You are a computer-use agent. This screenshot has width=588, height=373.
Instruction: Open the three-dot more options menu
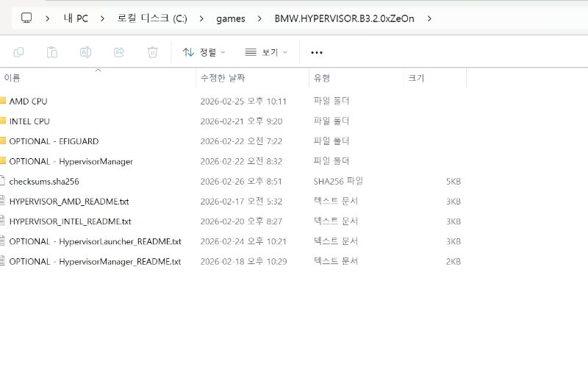coord(317,52)
